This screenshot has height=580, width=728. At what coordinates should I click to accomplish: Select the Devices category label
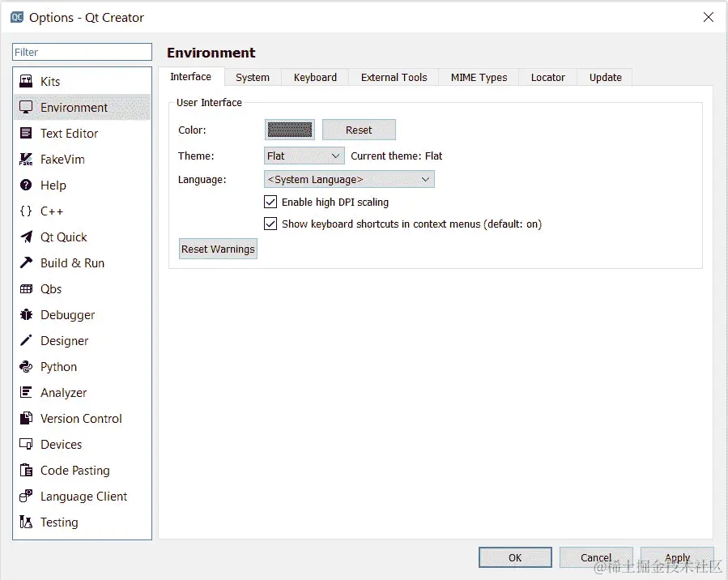point(62,445)
